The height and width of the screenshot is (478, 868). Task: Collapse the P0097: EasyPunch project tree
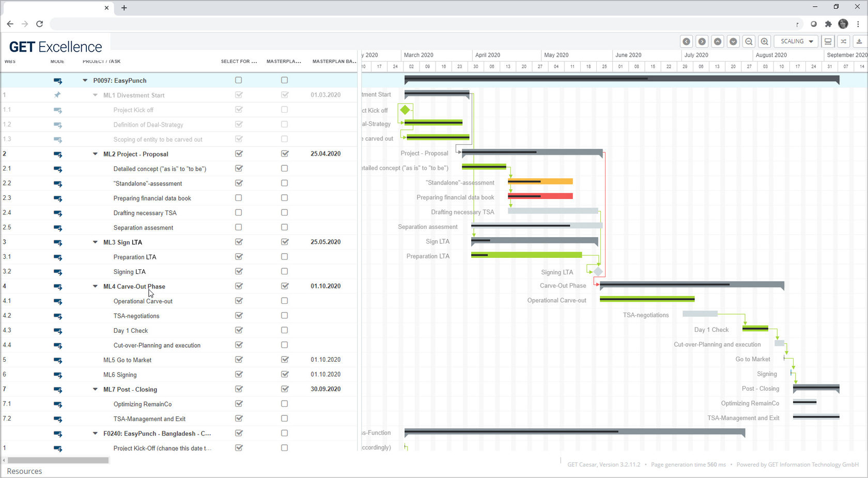coord(85,80)
